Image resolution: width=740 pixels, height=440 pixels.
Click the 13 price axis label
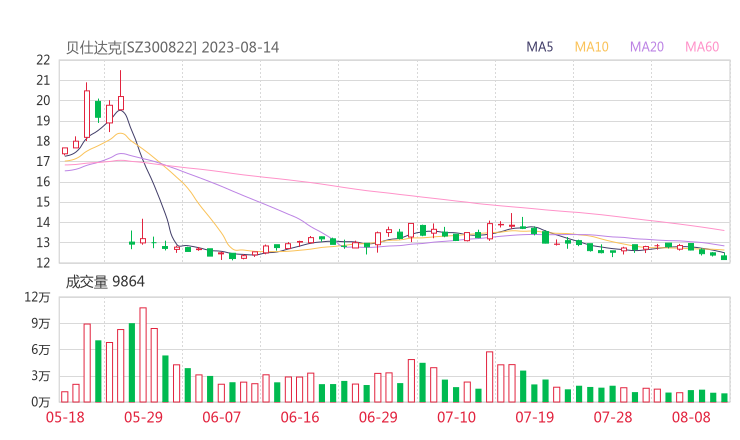43,243
